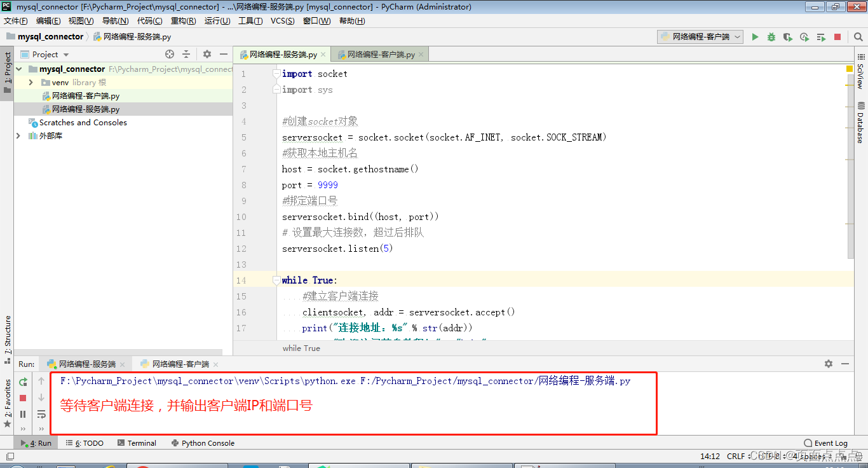The width and height of the screenshot is (868, 468).
Task: Switch to 网络编程-客户端.py editor tab
Action: pos(381,55)
